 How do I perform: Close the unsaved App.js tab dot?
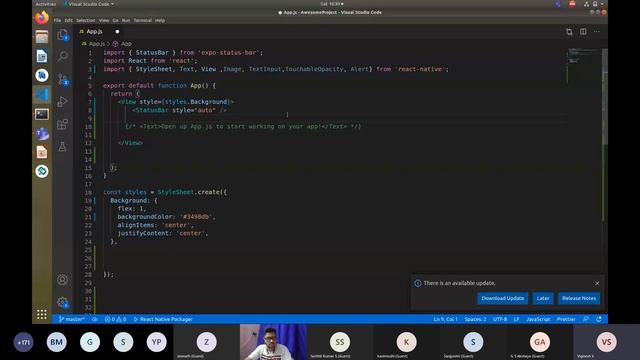click(117, 31)
